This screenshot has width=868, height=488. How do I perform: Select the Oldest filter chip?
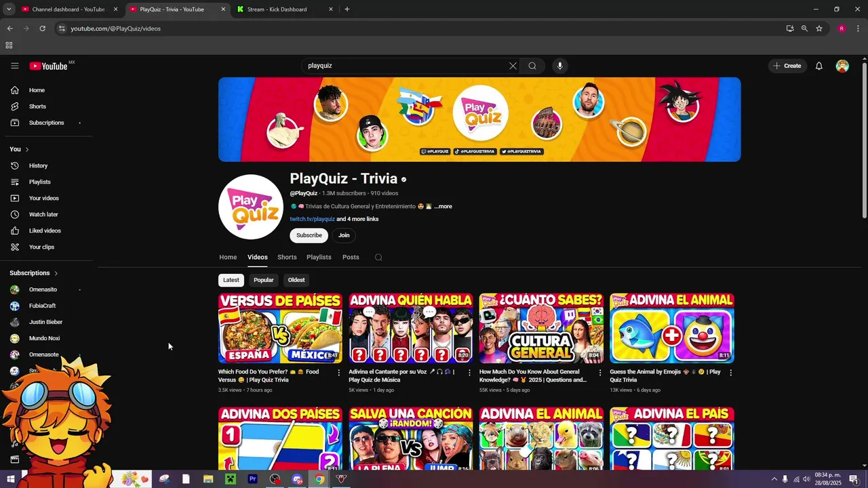[x=296, y=280]
